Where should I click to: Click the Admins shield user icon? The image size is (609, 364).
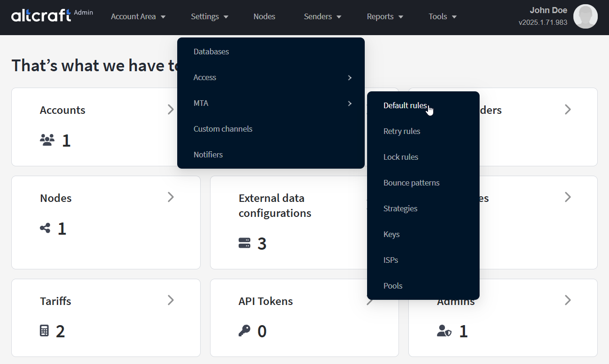[x=444, y=331]
